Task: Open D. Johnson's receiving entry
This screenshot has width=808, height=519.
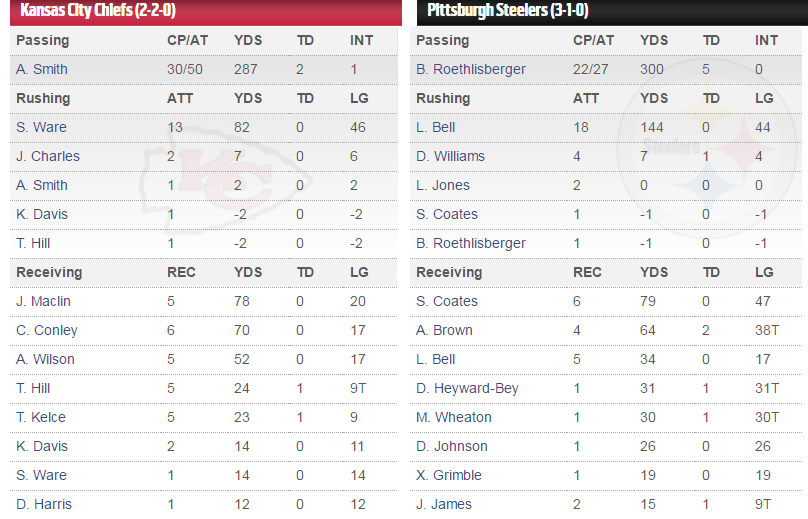Action: pyautogui.click(x=452, y=446)
